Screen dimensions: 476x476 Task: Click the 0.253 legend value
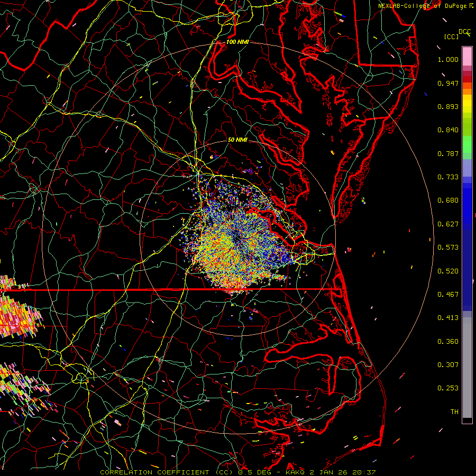[448, 388]
